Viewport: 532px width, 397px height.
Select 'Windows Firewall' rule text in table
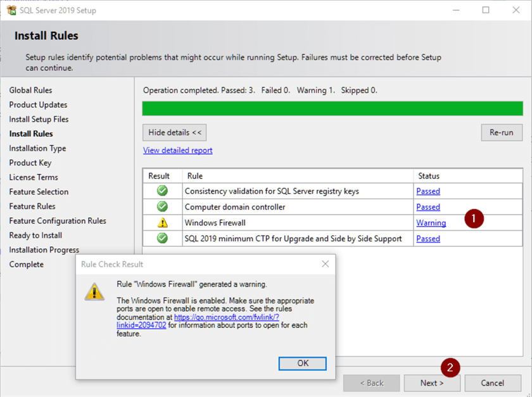click(215, 223)
